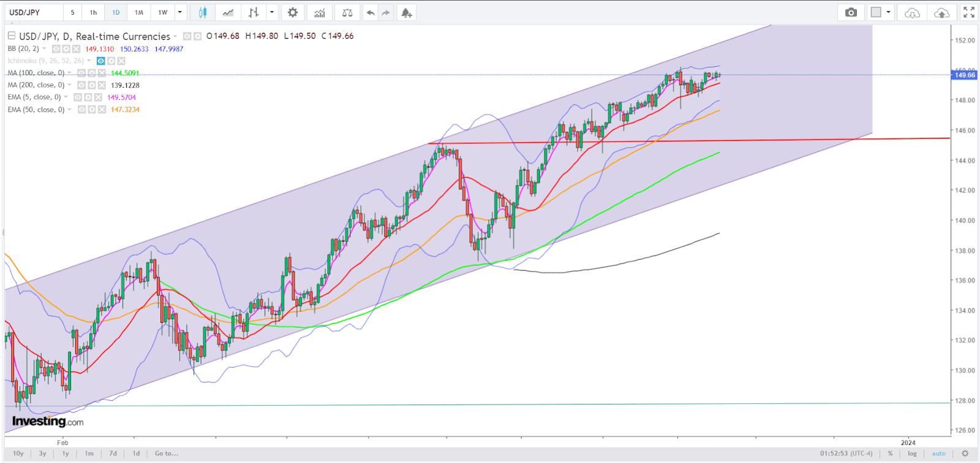
Task: Click the USD/JPY symbol search field
Action: pyautogui.click(x=34, y=12)
